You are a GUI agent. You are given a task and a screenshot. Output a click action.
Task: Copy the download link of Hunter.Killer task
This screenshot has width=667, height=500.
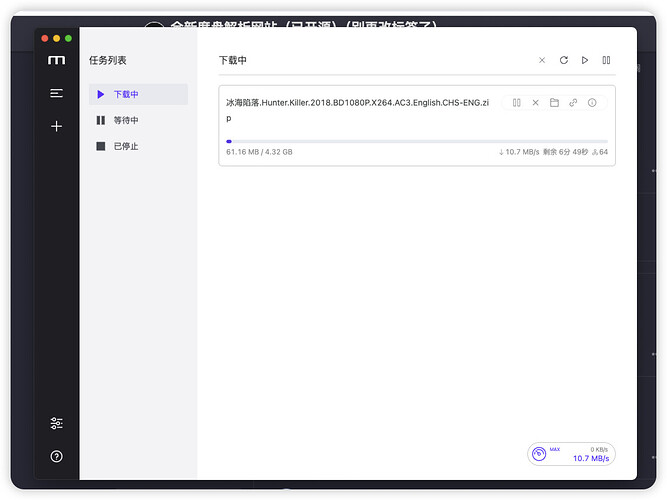coord(573,103)
